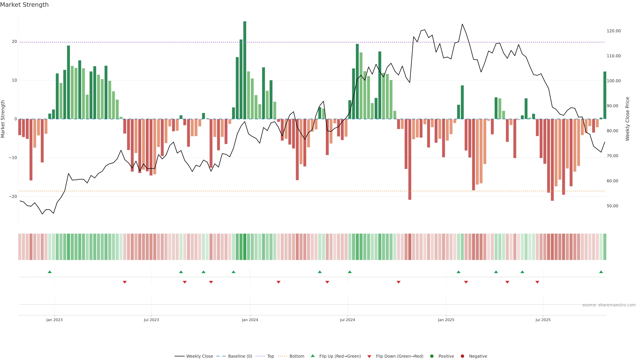
Task: Click the Positive green circle legend icon
Action: tap(432, 356)
